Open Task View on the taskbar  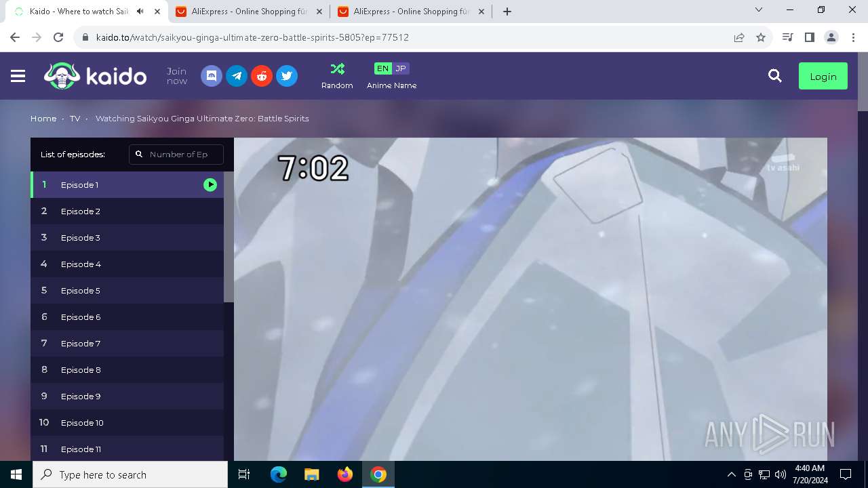click(x=244, y=474)
